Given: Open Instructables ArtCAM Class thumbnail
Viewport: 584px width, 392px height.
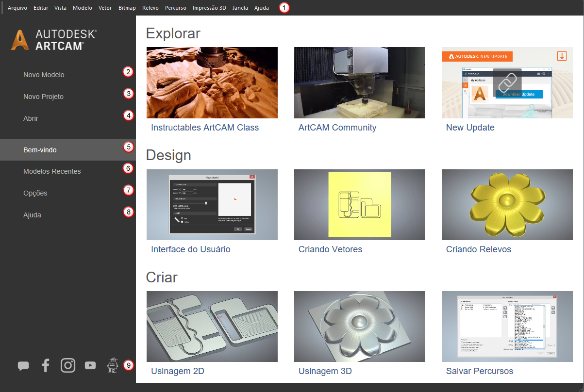Looking at the screenshot, I should (212, 82).
